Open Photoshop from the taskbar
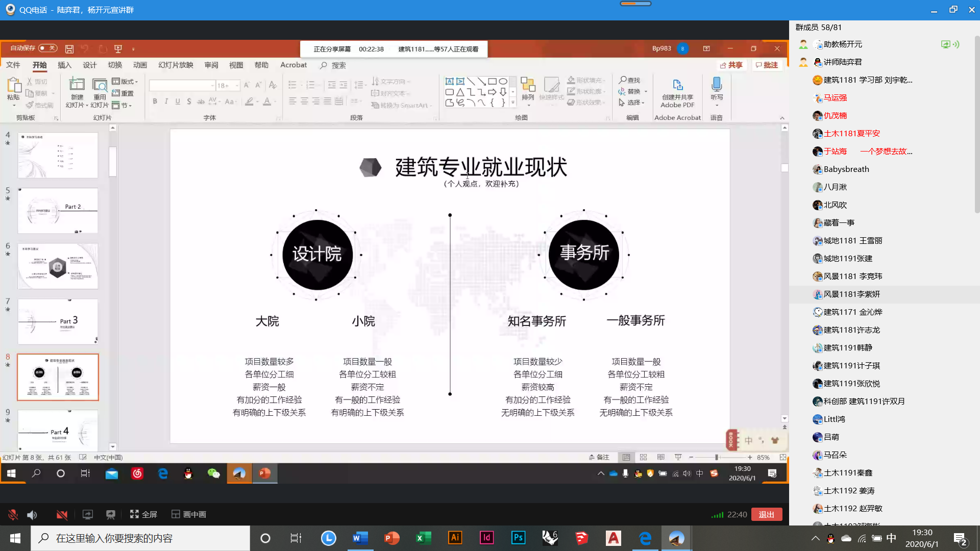Viewport: 980px width, 551px height. [518, 538]
